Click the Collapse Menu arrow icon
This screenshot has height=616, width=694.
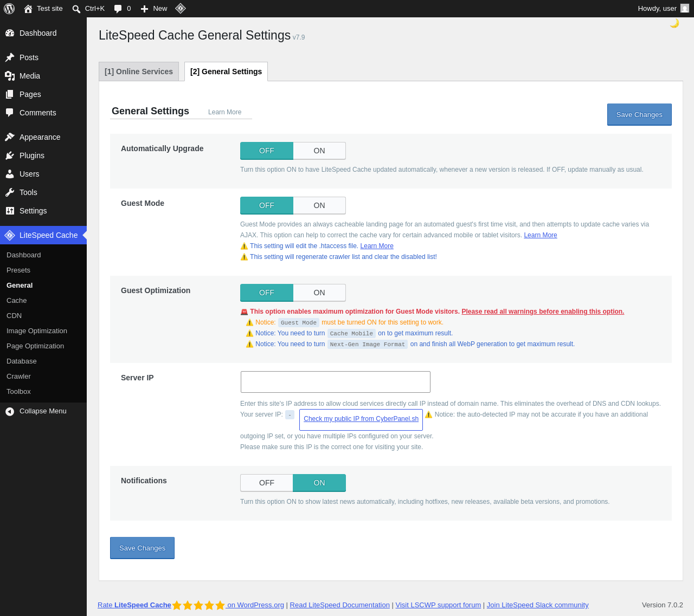coord(10,411)
